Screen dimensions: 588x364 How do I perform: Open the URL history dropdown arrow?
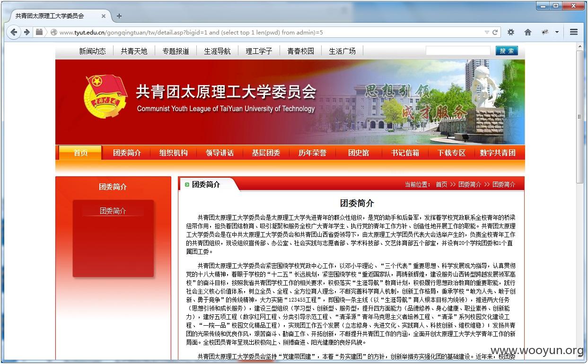487,32
